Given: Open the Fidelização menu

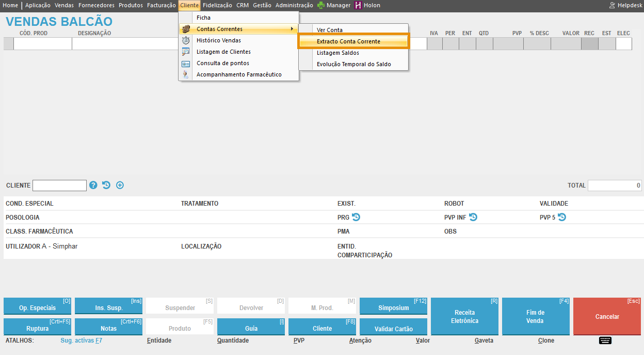Looking at the screenshot, I should point(217,5).
